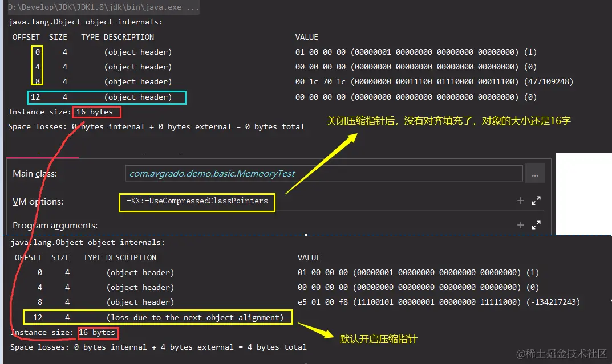The image size is (612, 364).
Task: Click the TYPE DESCRIPTION header in top output
Action: [x=117, y=37]
